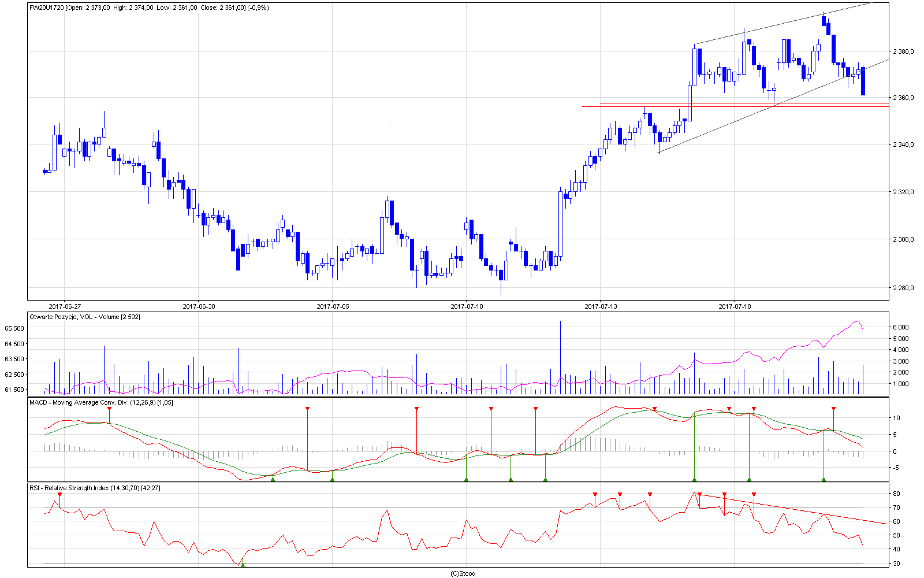Click the 2 380,0 price axis label
Image resolution: width=924 pixels, height=578 pixels.
903,51
